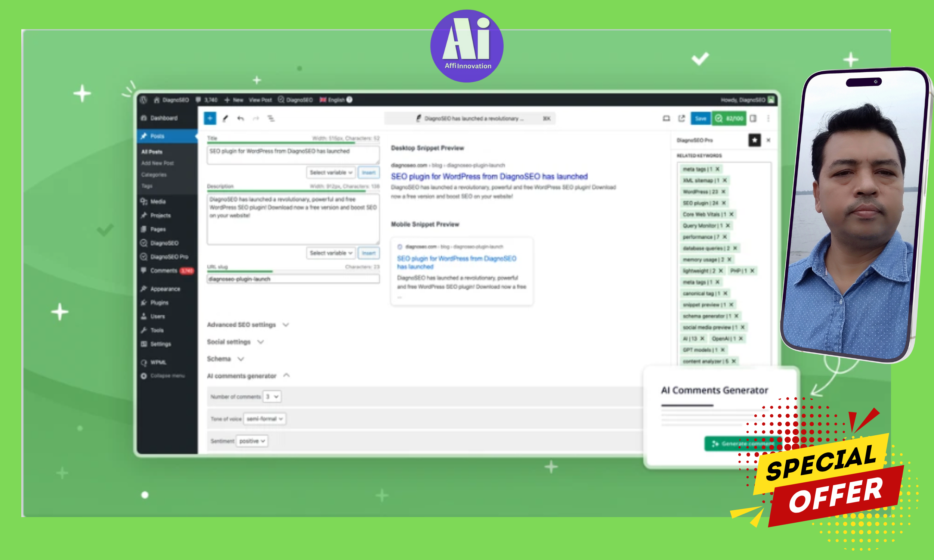
Task: Click View Post in the admin bar
Action: 260,100
